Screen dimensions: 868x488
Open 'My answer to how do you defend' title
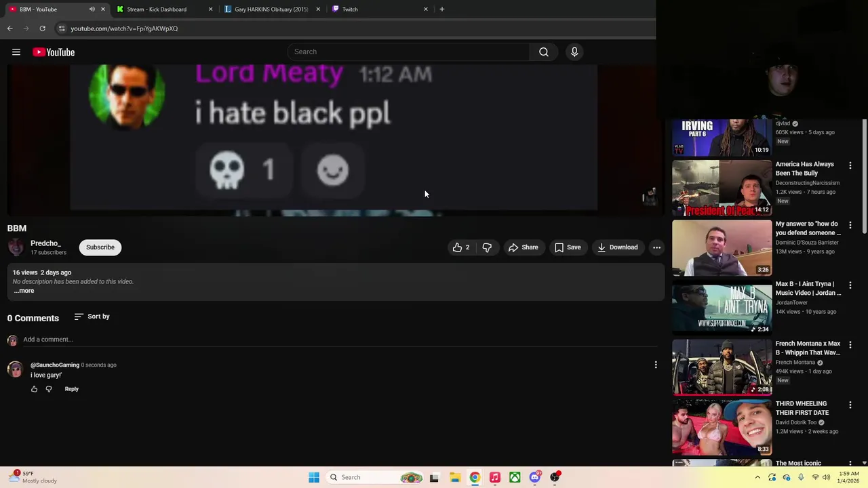point(808,228)
